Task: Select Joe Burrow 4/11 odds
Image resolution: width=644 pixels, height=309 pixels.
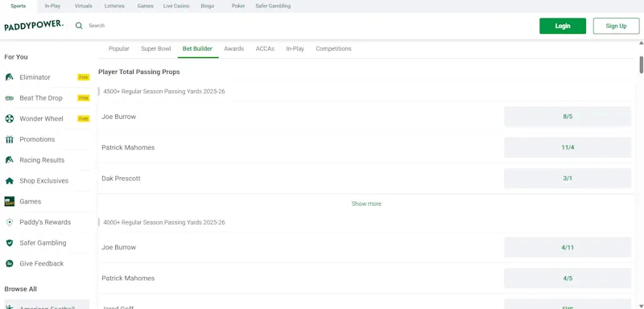Action: 568,248
